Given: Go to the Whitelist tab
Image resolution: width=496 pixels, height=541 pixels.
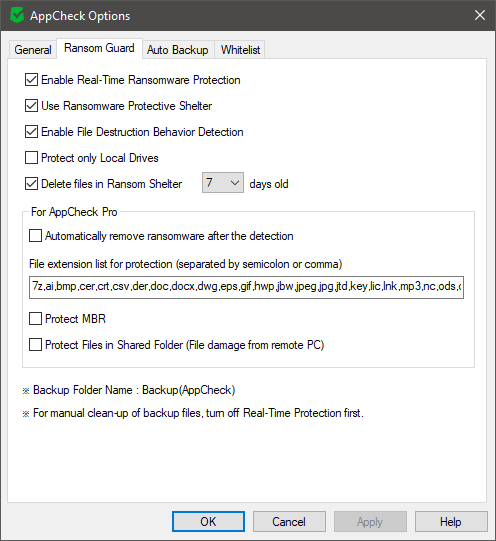Looking at the screenshot, I should click(240, 50).
